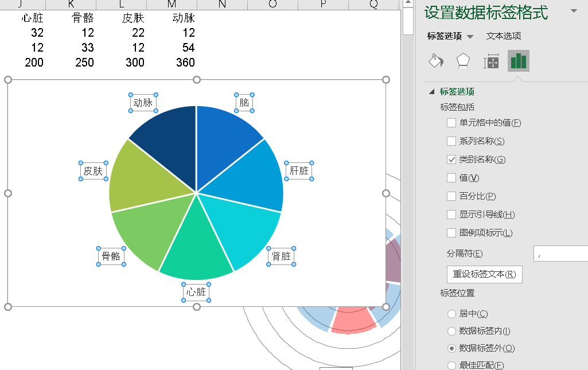Select the 皮肤 data label on chart

[x=94, y=171]
